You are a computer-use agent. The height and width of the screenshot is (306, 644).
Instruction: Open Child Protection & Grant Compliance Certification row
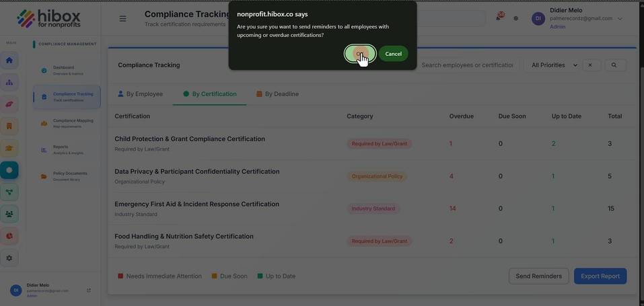point(371,144)
